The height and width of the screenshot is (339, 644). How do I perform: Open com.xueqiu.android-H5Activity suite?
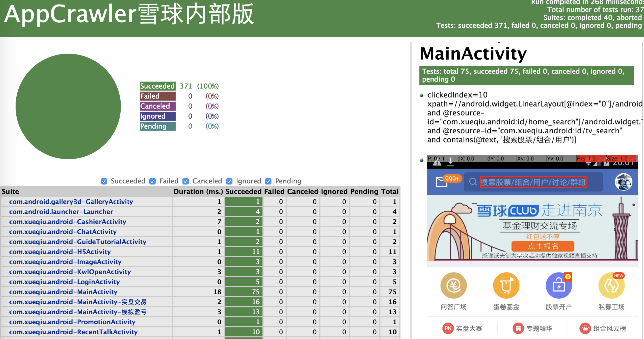point(60,252)
